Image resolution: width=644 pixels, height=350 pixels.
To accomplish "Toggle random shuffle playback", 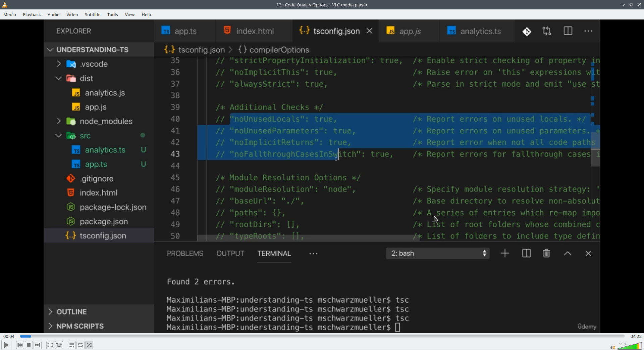I will pos(90,345).
